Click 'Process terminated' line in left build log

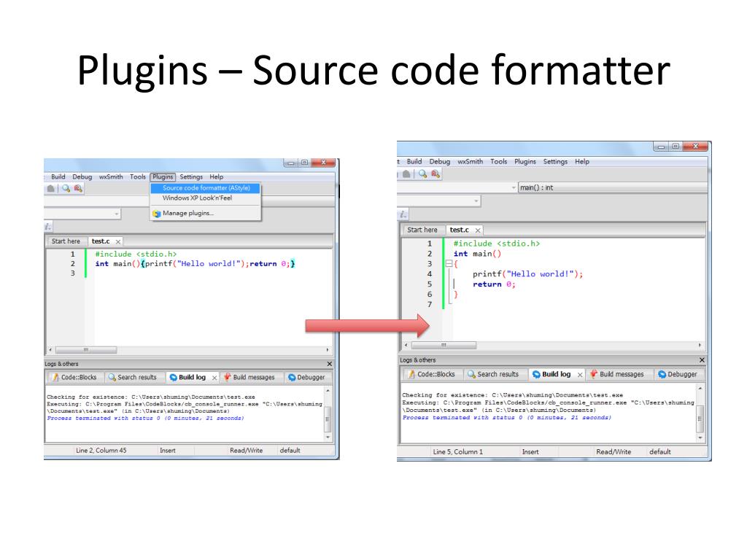145,418
